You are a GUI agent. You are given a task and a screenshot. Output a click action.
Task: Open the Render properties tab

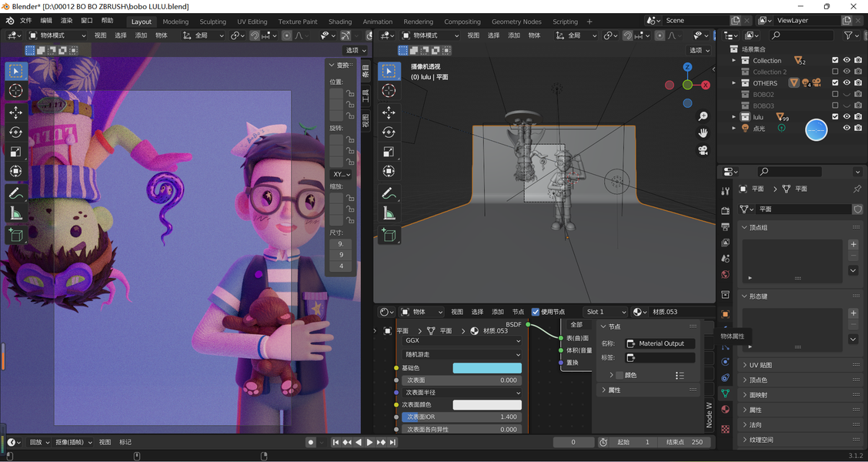point(725,210)
